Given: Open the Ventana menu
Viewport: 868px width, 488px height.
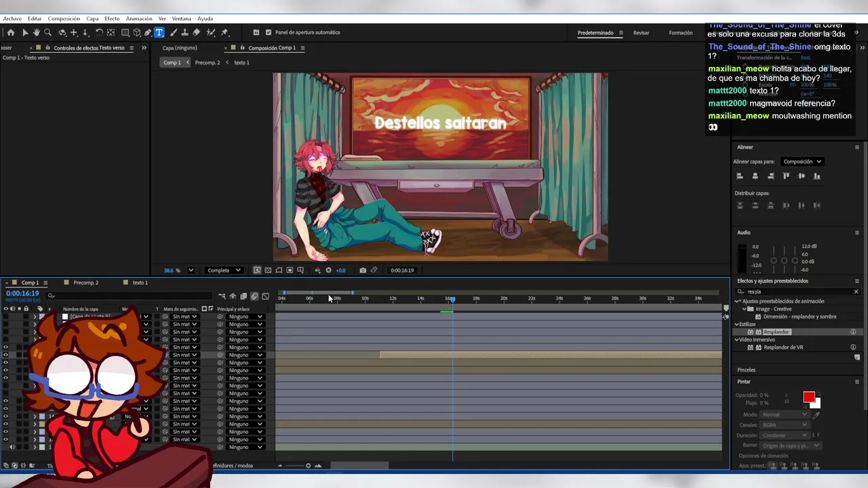Looking at the screenshot, I should click(x=181, y=18).
